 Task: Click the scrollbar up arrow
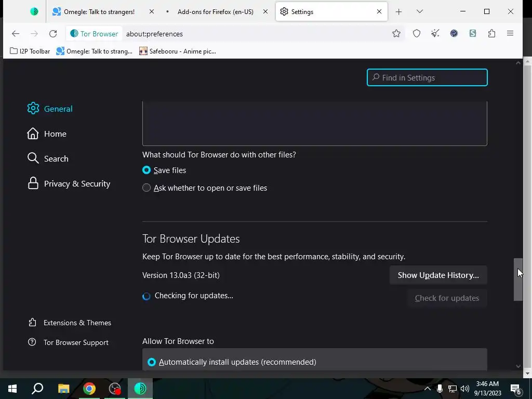click(518, 63)
